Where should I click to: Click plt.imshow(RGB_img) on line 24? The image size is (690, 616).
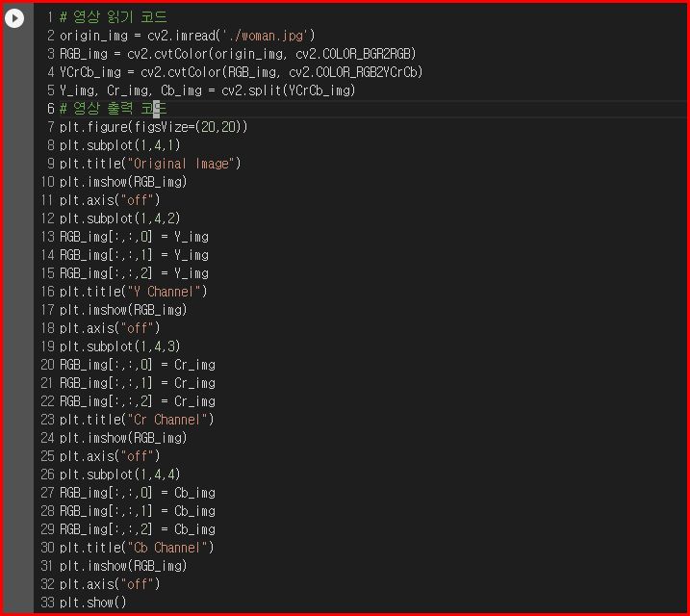[123, 438]
